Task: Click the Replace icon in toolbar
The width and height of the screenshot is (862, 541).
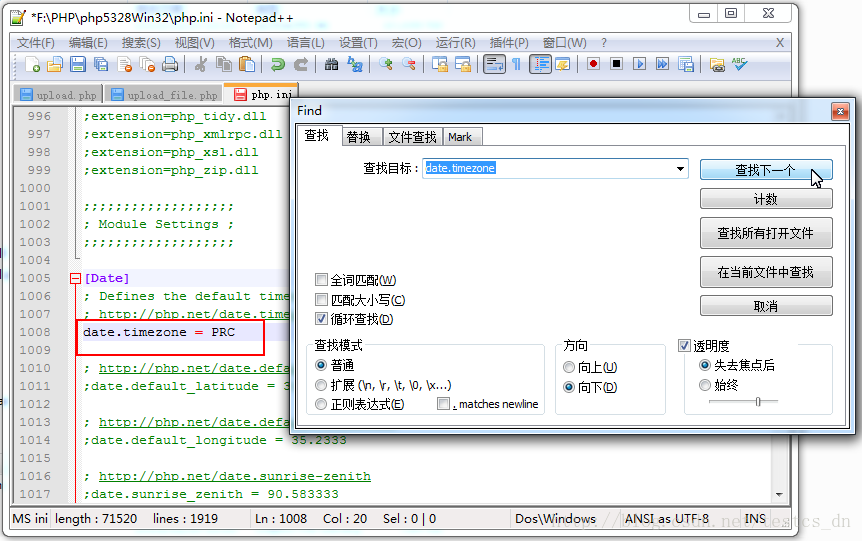Action: 355,64
